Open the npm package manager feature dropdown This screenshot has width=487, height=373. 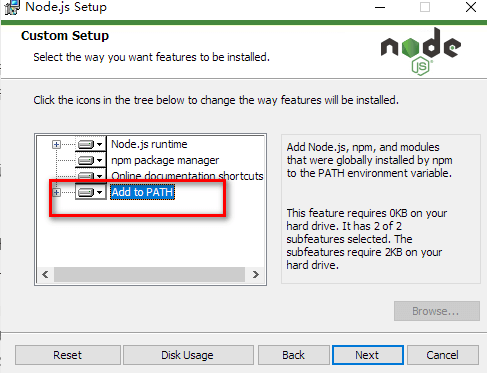click(90, 160)
